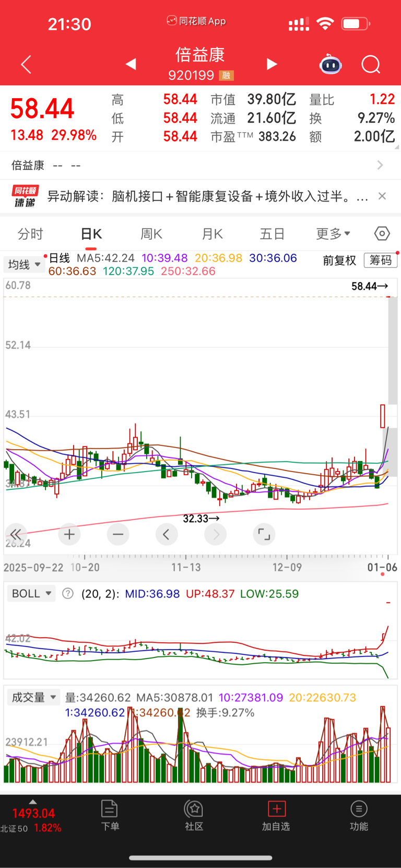Open the 社区 community tab
The width and height of the screenshot is (401, 868).
[x=194, y=816]
